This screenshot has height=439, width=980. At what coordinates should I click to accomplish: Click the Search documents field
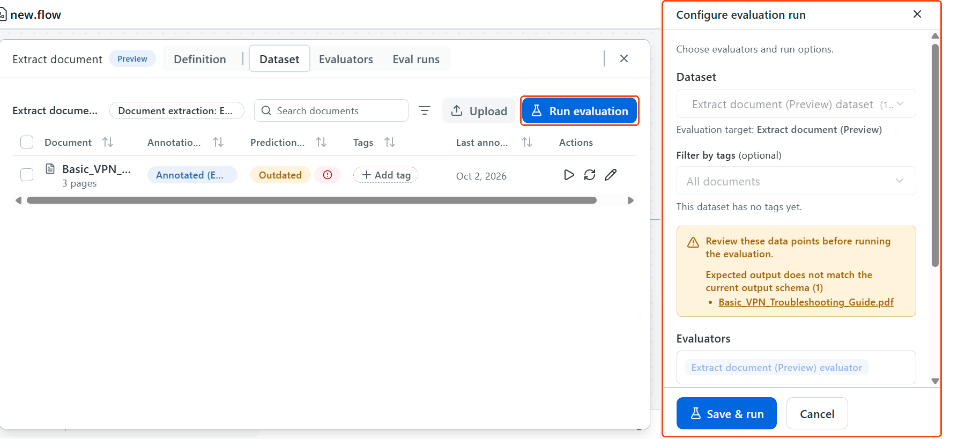[x=331, y=110]
